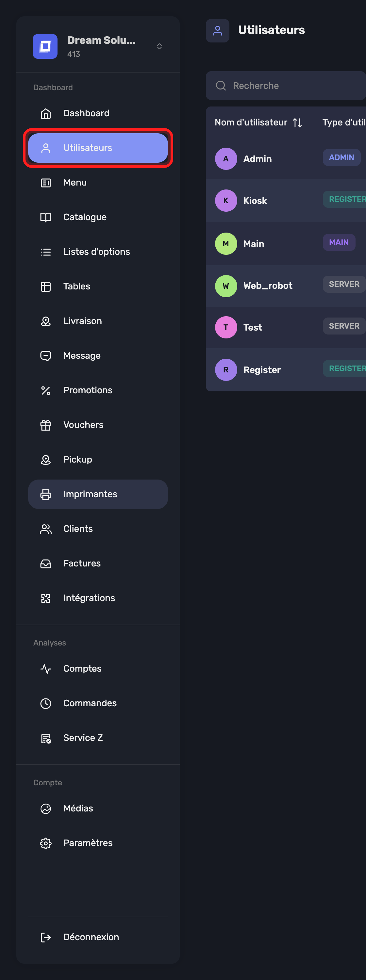The image size is (366, 980).
Task: Click the Vouchers gift icon
Action: click(46, 425)
